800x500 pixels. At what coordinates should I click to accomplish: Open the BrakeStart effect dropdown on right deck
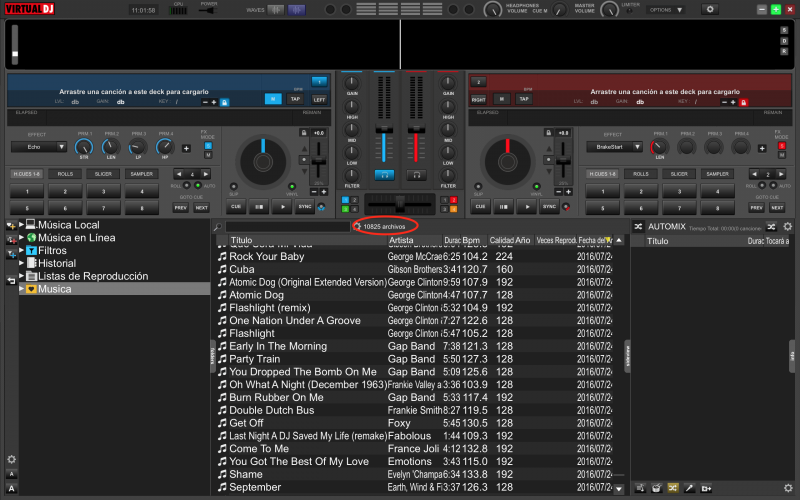tap(614, 147)
